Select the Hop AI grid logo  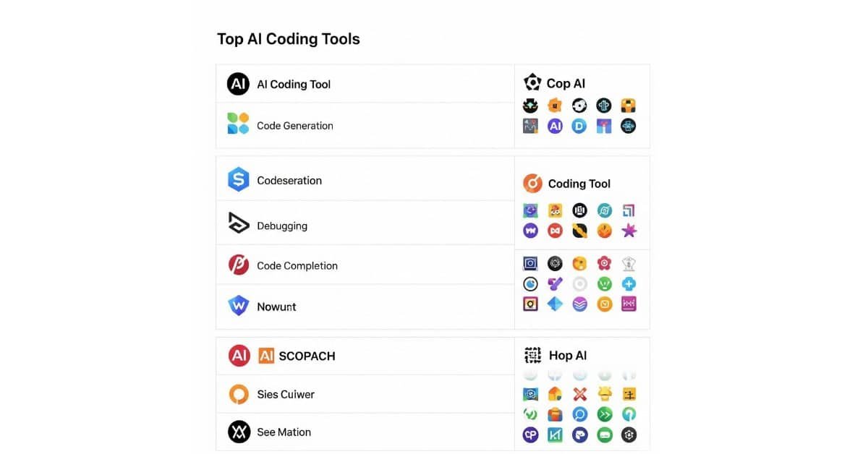[x=532, y=355]
